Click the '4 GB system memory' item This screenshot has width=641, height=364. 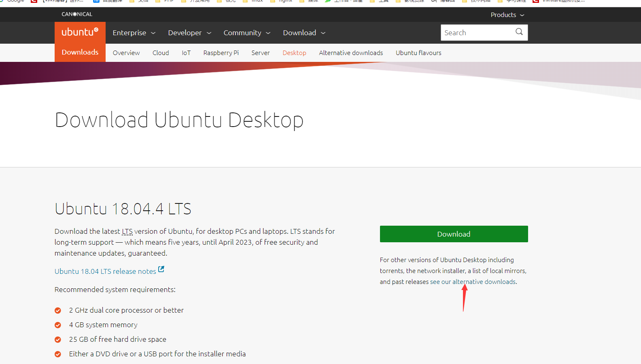(x=103, y=325)
